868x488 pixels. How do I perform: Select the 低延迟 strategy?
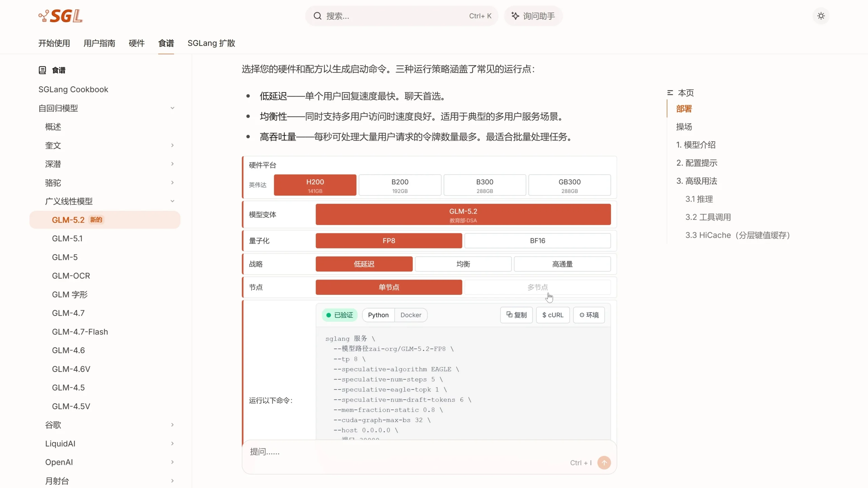(364, 264)
